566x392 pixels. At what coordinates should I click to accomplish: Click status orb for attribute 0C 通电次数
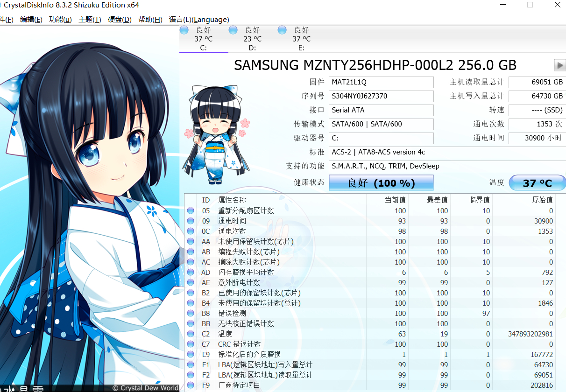[x=191, y=231]
